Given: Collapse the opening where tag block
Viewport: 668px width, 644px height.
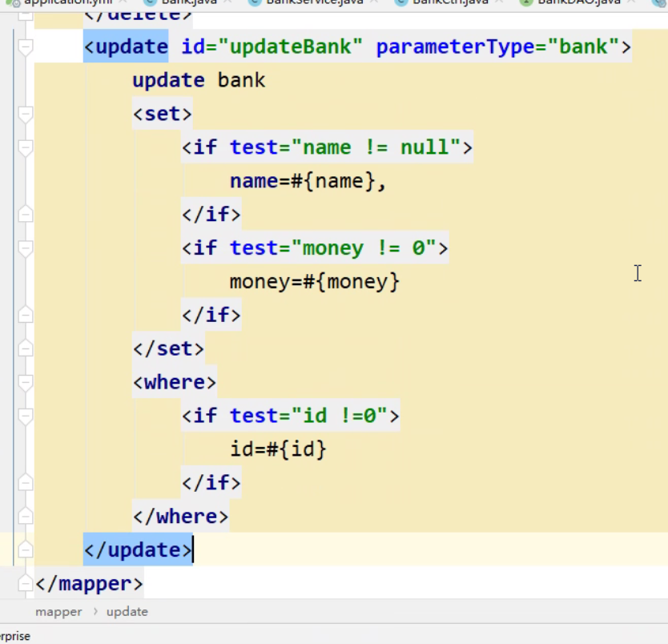Looking at the screenshot, I should pos(26,382).
